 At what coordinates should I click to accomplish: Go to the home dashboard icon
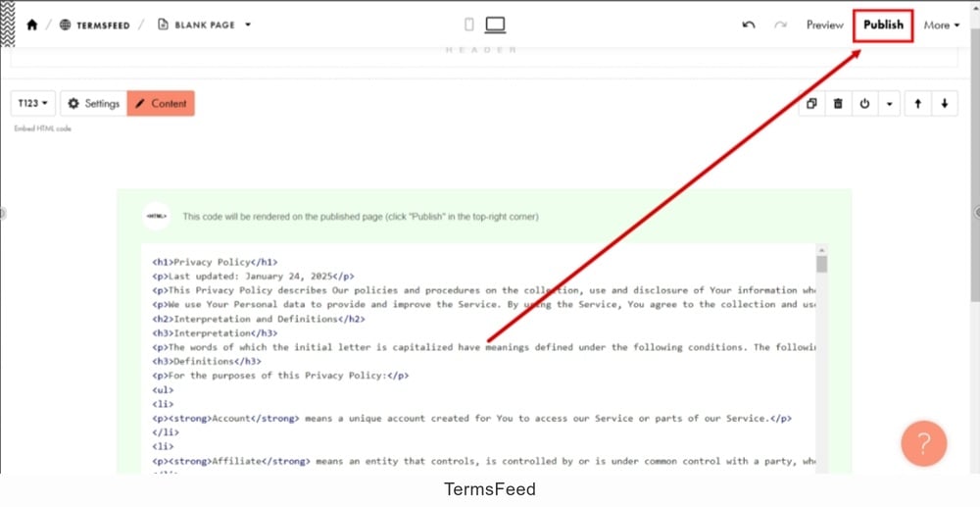tap(32, 25)
